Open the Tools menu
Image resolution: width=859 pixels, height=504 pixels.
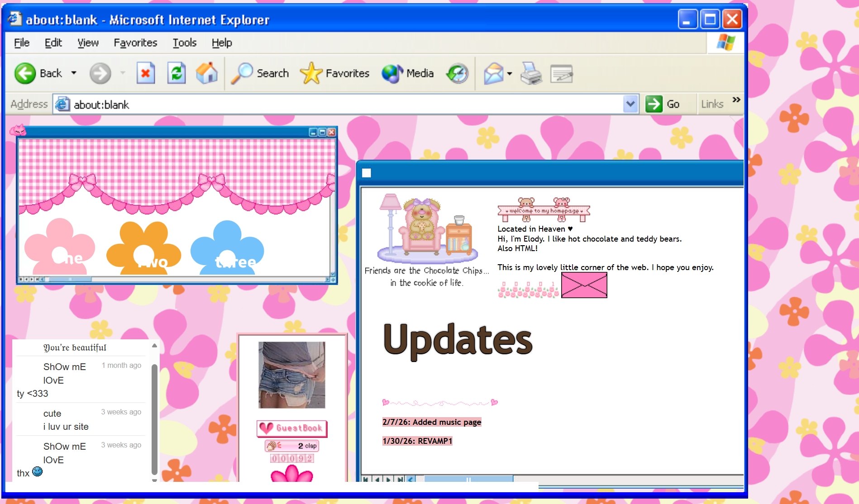[184, 43]
